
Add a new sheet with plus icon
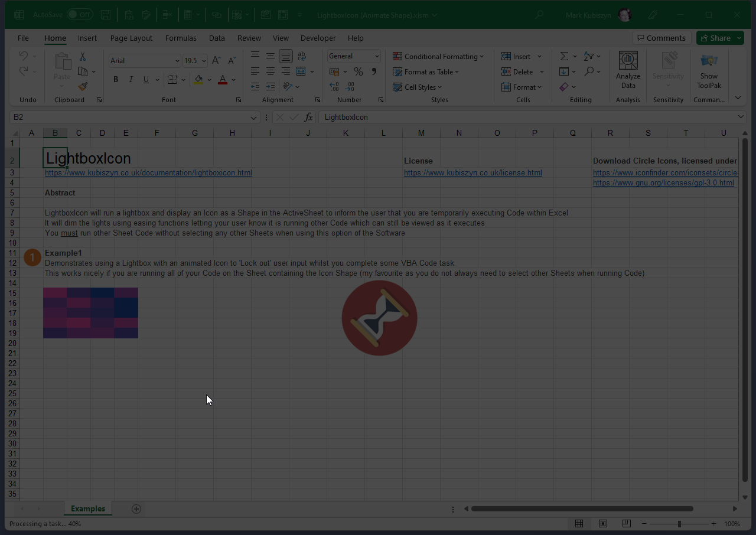tap(136, 509)
